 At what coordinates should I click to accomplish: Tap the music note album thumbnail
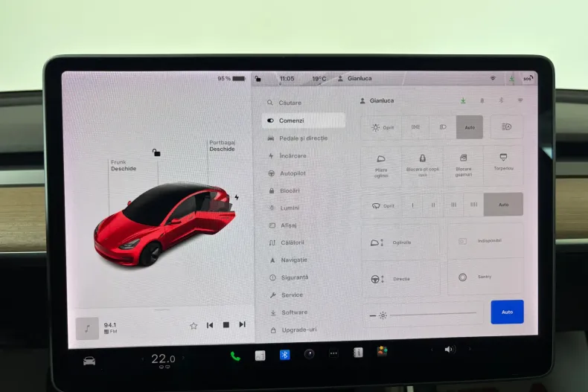coord(87,329)
